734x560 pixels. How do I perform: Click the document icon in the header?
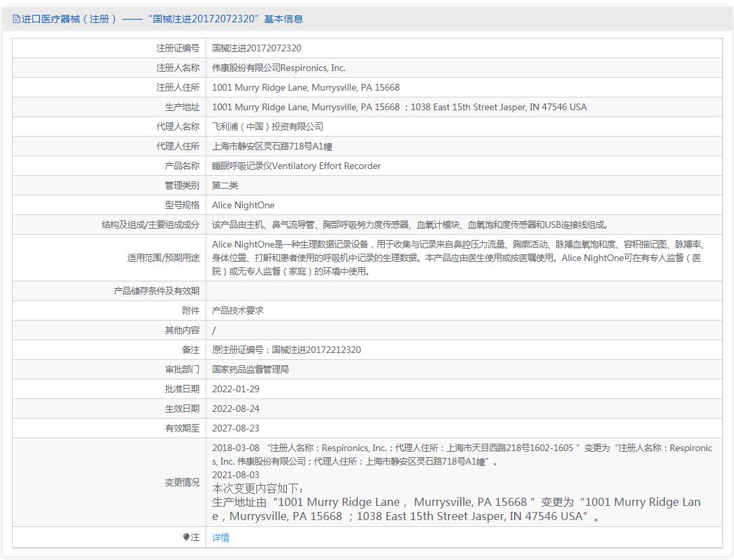pos(16,19)
